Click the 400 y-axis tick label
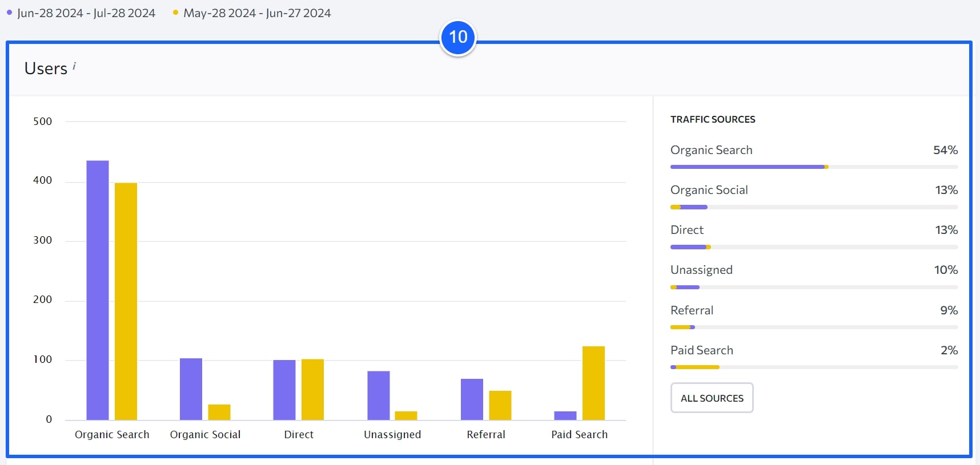Image resolution: width=980 pixels, height=465 pixels. pos(42,180)
